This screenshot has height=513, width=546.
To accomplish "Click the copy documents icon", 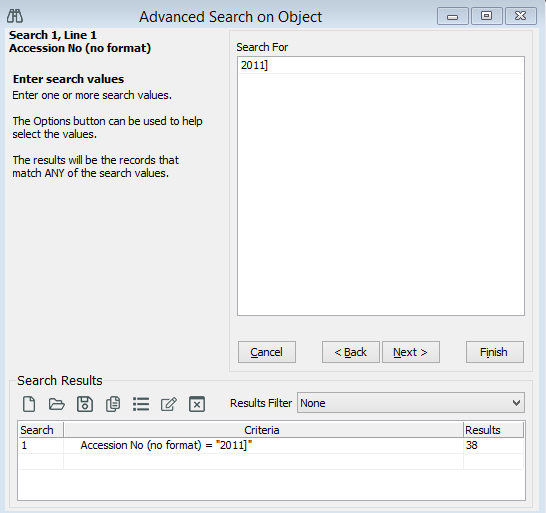I will [113, 404].
